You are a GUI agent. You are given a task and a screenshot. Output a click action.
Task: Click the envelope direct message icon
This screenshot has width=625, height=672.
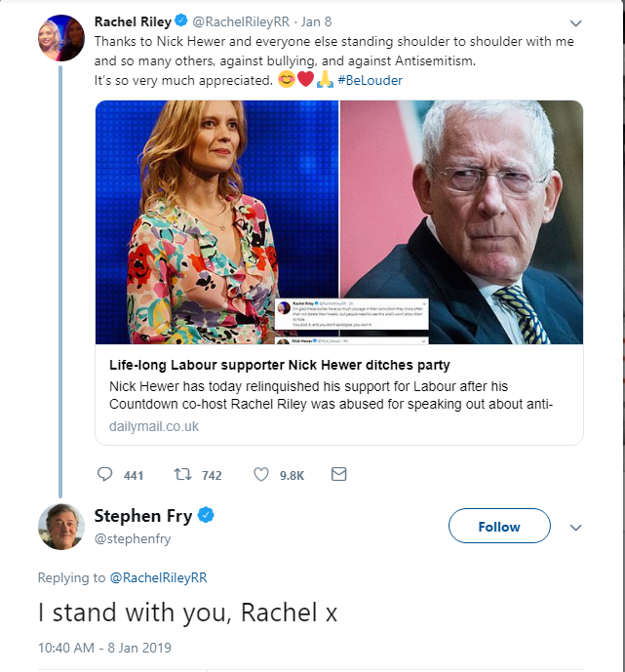[338, 475]
